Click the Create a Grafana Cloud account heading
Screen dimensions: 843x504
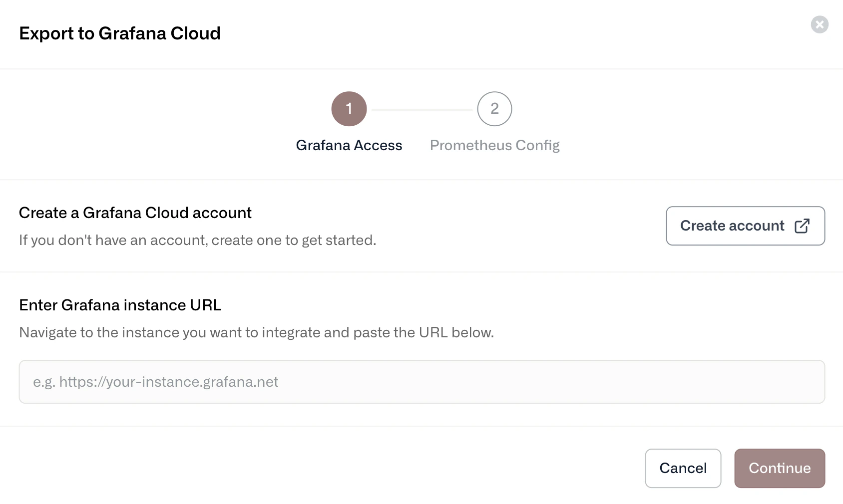(135, 213)
